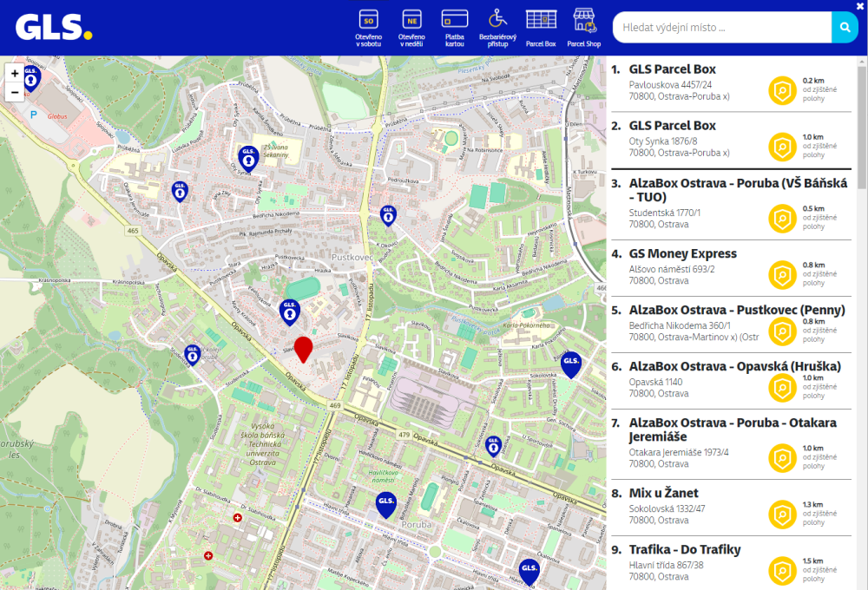The width and height of the screenshot is (868, 590).
Task: Toggle the 'Otevřeno v neděli' filter
Action: (x=411, y=28)
